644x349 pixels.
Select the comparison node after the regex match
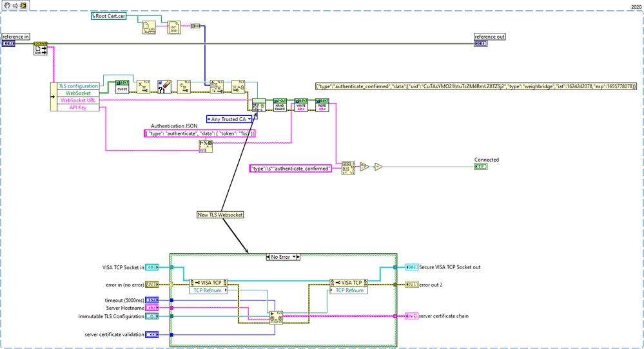coord(364,167)
